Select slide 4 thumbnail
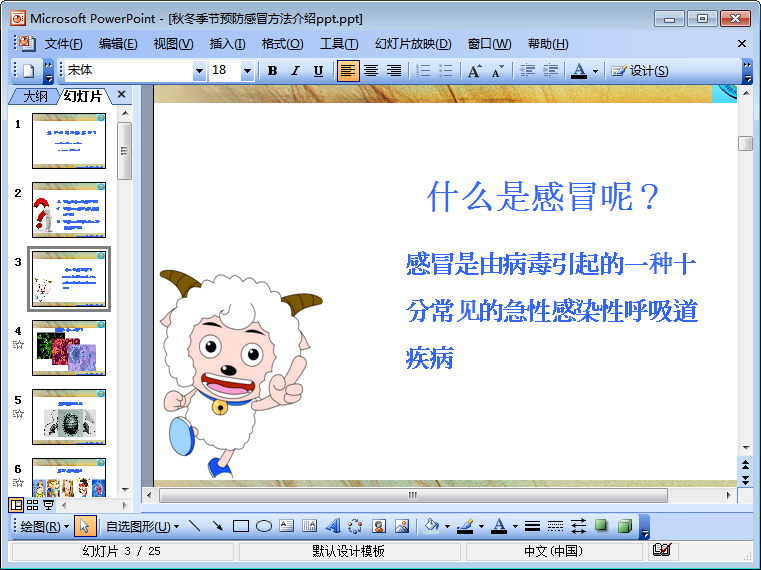The width and height of the screenshot is (761, 570). click(x=69, y=348)
